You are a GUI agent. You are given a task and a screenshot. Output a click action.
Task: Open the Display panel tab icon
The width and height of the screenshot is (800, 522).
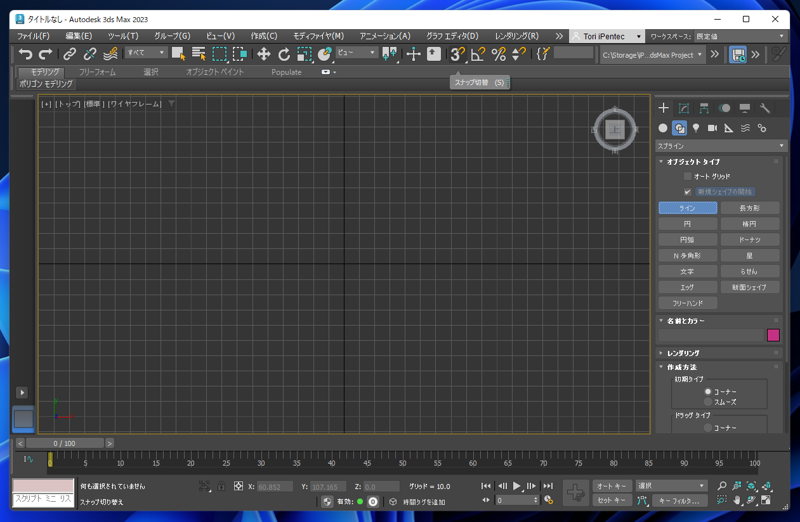coord(745,108)
